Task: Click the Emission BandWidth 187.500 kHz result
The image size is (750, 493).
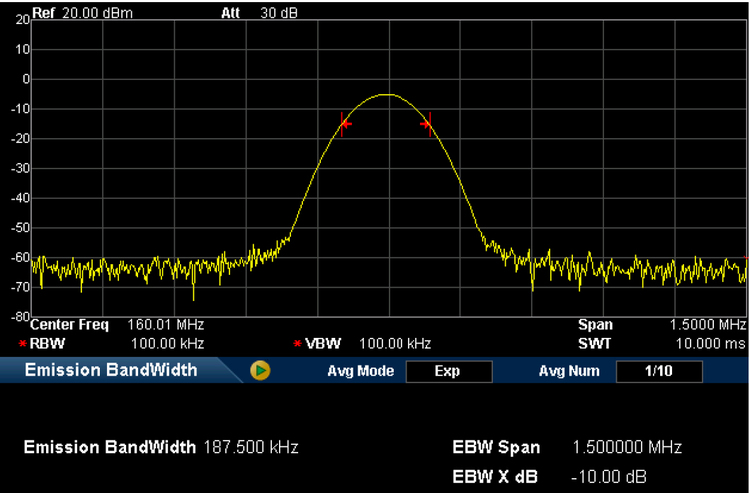Action: [x=250, y=447]
